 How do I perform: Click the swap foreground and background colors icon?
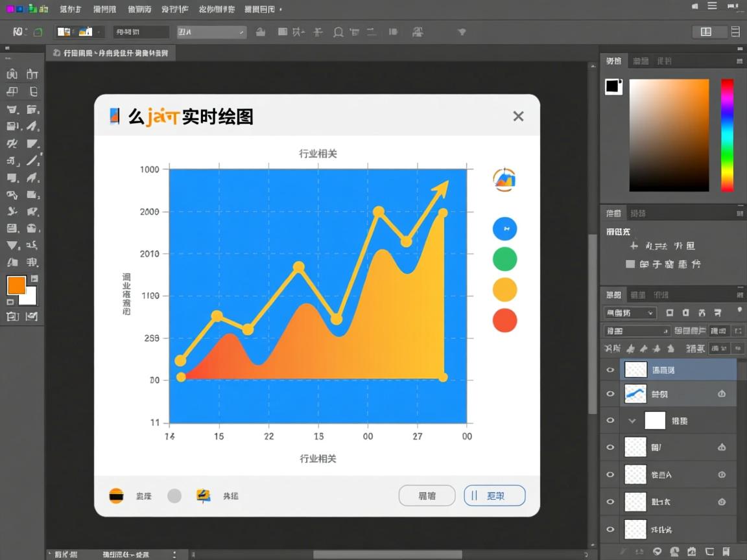[x=34, y=279]
